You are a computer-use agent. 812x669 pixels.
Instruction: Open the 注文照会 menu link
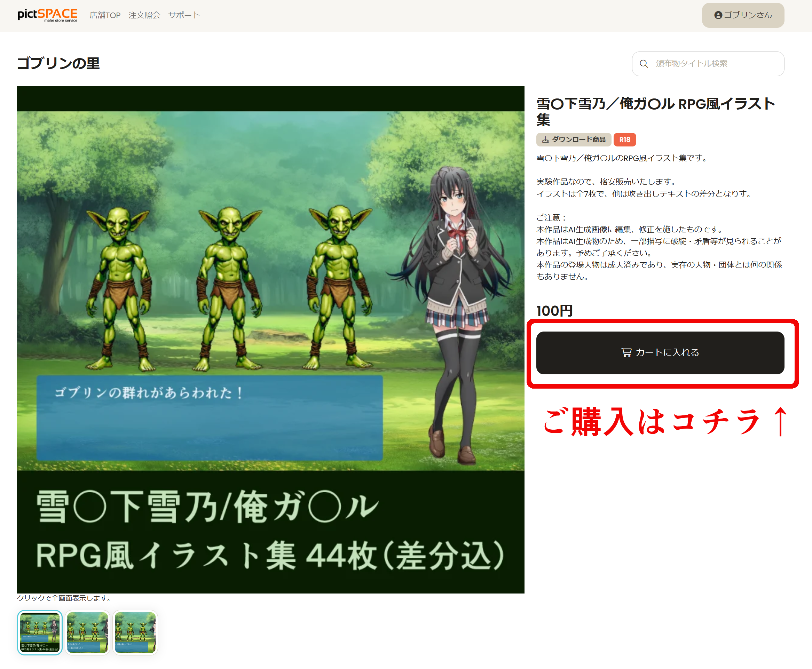click(x=144, y=15)
